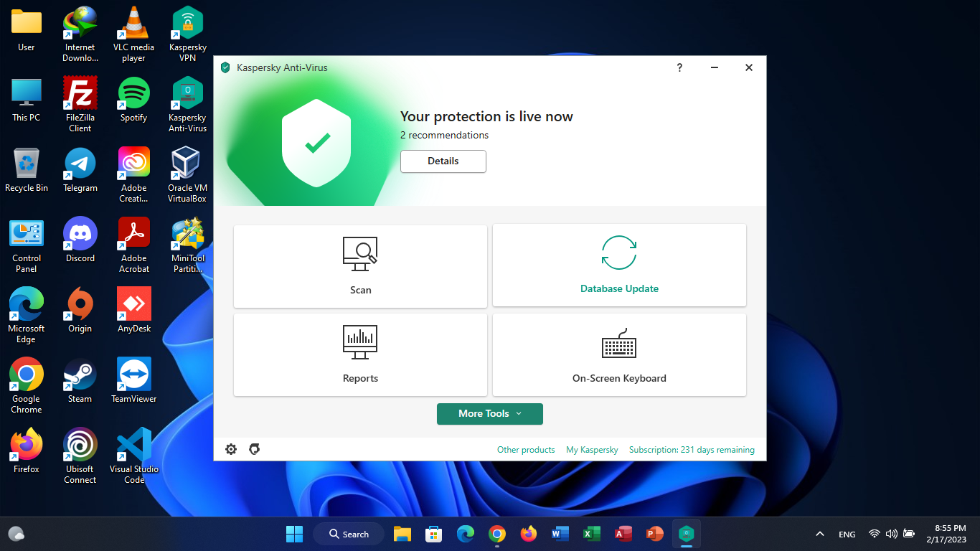Open the Other products link
This screenshot has height=551, width=980.
click(x=526, y=450)
